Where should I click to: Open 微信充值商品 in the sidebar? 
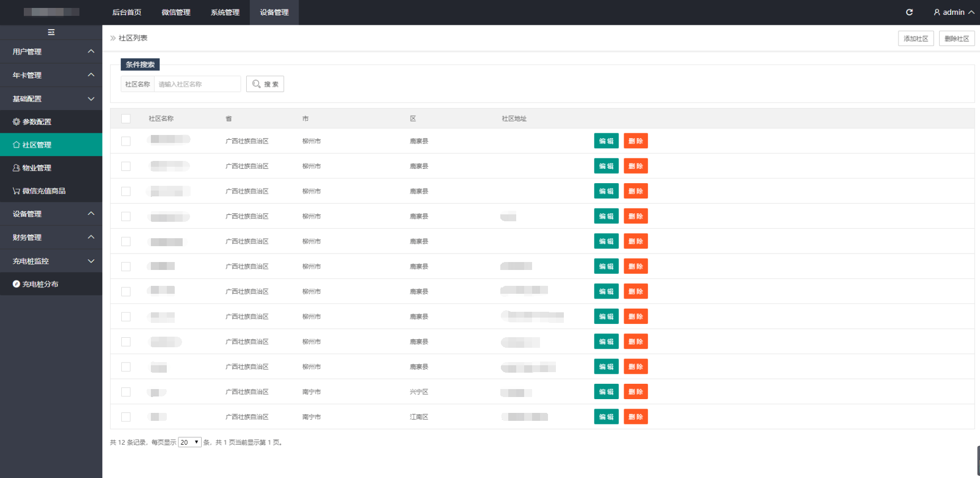click(51, 191)
